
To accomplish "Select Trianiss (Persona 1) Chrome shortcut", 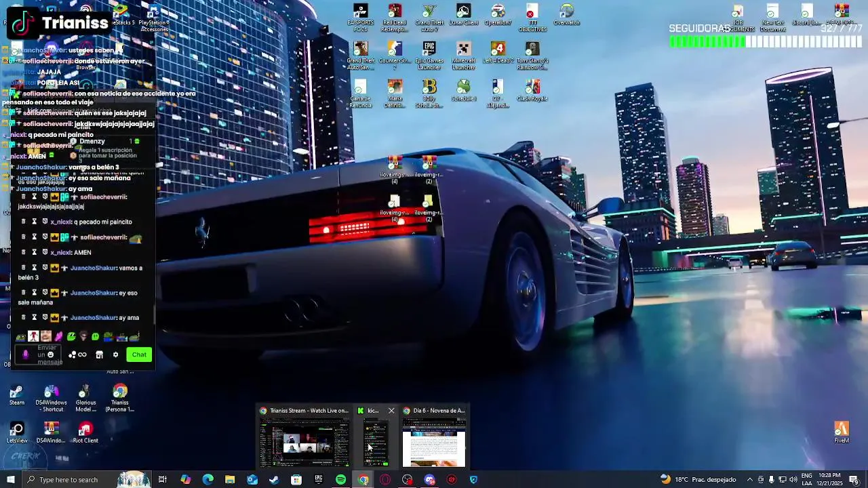I will [120, 398].
